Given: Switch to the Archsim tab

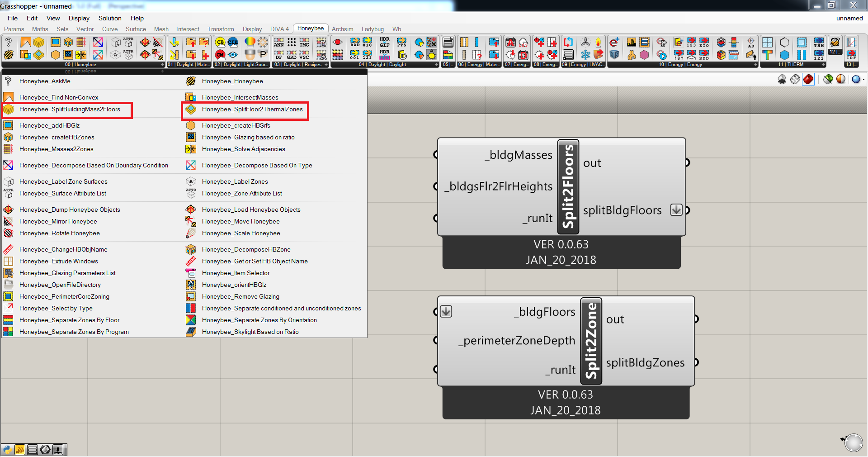Looking at the screenshot, I should click(x=343, y=29).
